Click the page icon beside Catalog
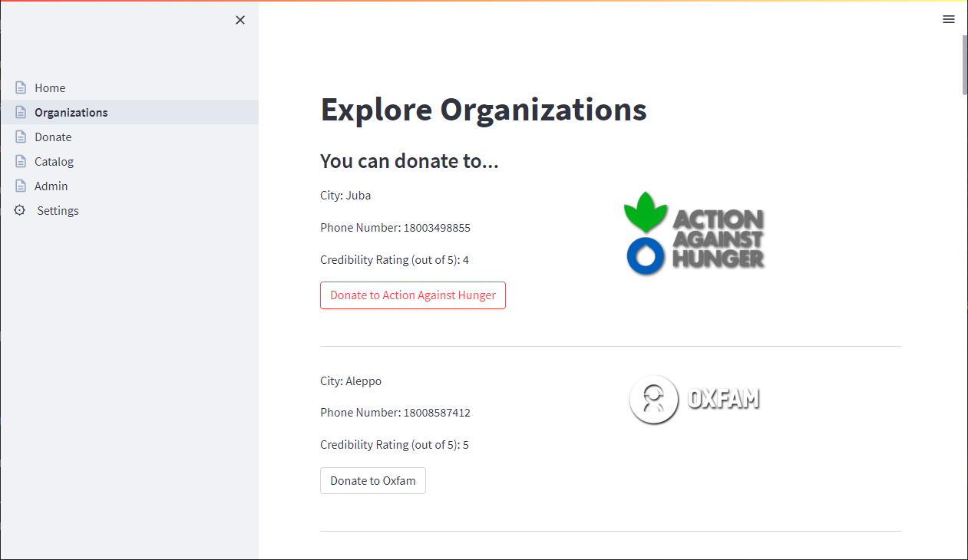This screenshot has width=968, height=560. (21, 162)
